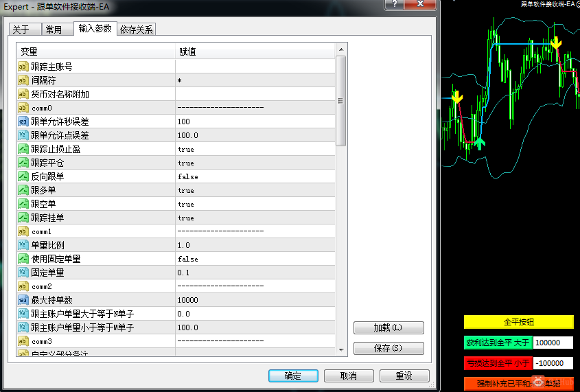
Task: Click the 变量 column header
Action: 96,51
